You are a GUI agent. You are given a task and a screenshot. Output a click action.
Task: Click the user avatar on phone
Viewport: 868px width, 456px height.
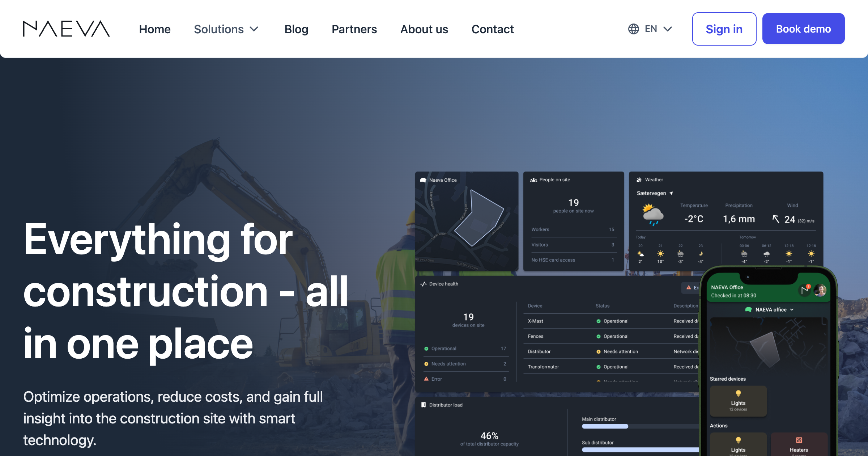click(820, 290)
